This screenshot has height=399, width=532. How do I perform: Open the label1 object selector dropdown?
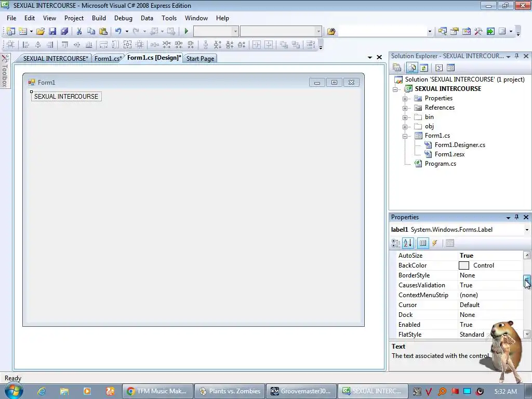click(x=527, y=230)
